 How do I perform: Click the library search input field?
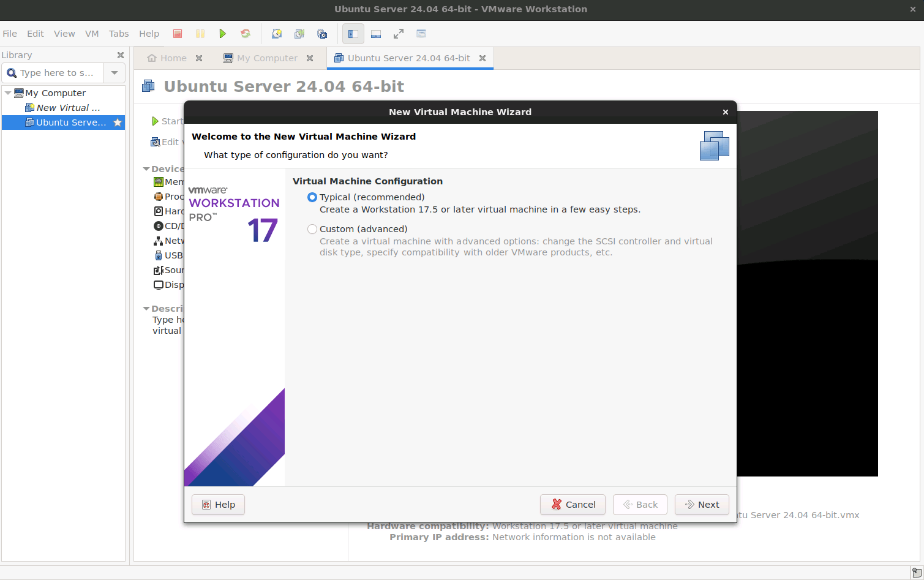coord(56,73)
